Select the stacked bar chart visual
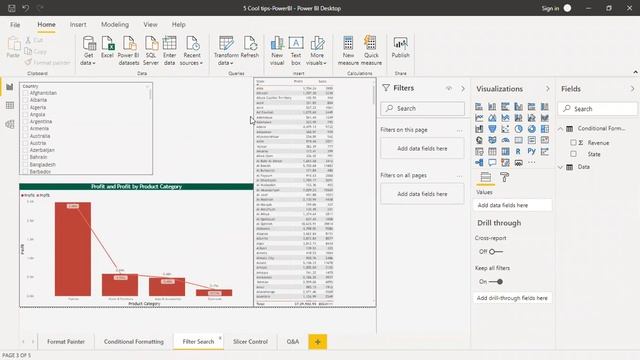This screenshot has width=640, height=360. pos(479,107)
